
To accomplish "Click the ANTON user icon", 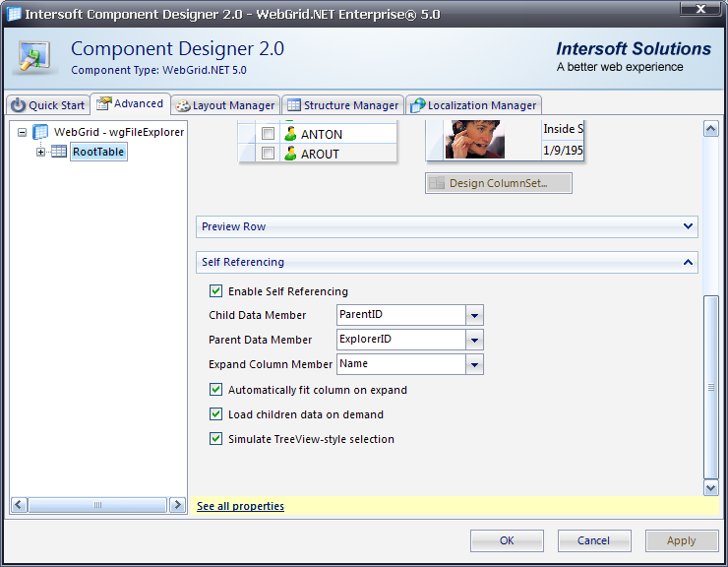I will coord(290,134).
